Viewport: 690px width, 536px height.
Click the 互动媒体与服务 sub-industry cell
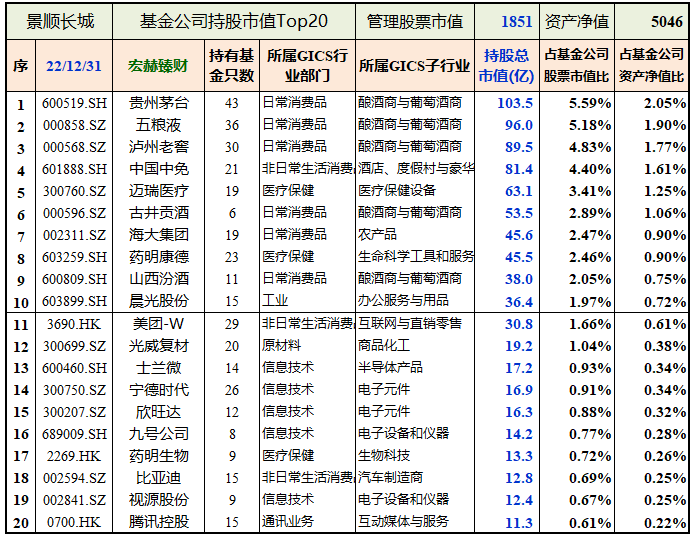[403, 521]
